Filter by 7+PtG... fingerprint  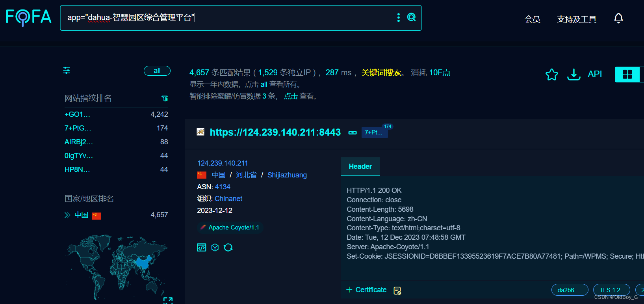coord(78,128)
